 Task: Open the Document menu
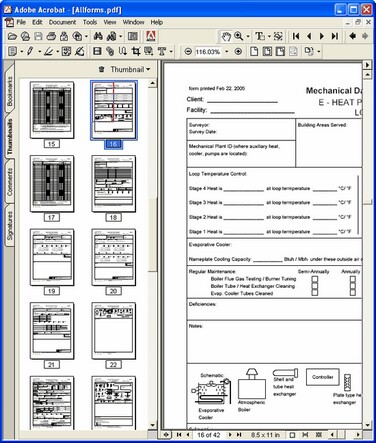tap(62, 22)
